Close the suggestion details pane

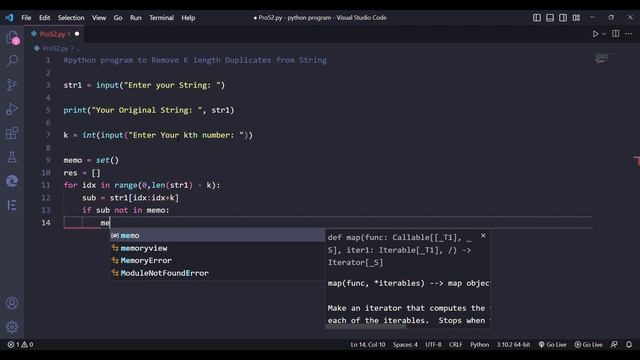point(483,236)
